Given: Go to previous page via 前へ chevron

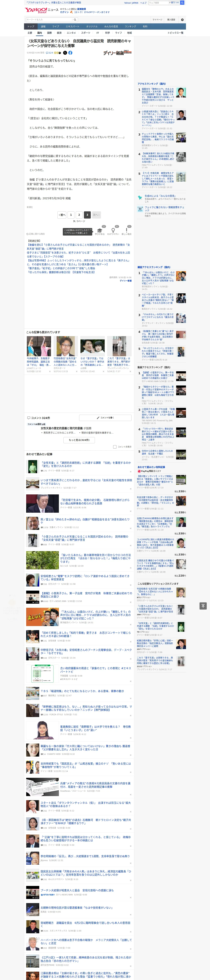Looking at the screenshot, I should [62, 215].
